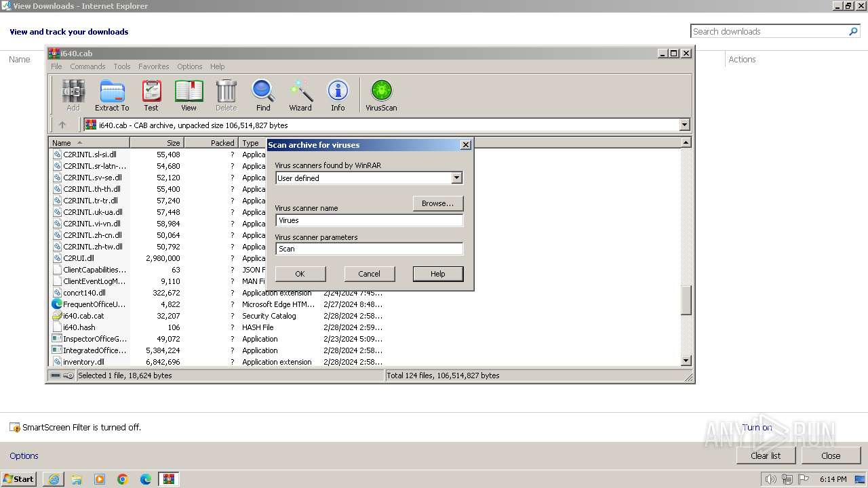Click the View toolbar icon
The height and width of the screenshot is (488, 868).
[x=189, y=95]
